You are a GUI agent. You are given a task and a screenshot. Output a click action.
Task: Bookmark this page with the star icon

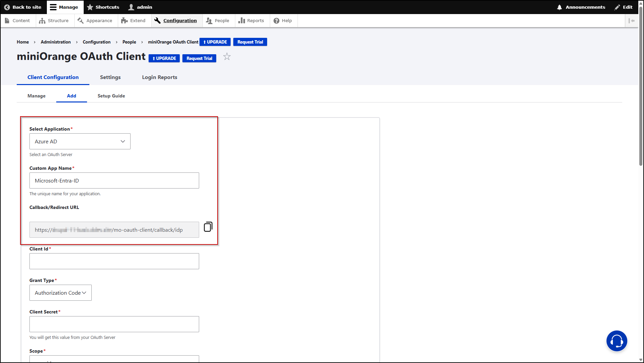click(x=227, y=57)
